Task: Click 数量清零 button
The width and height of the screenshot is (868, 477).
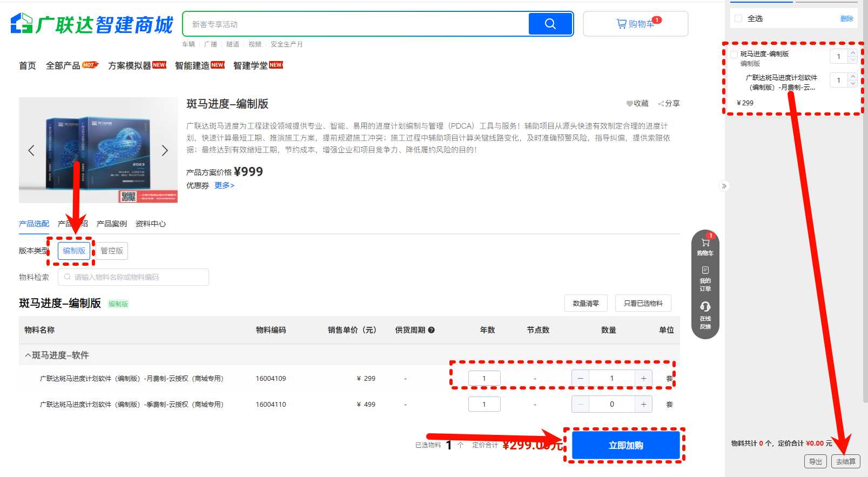Action: pos(586,303)
